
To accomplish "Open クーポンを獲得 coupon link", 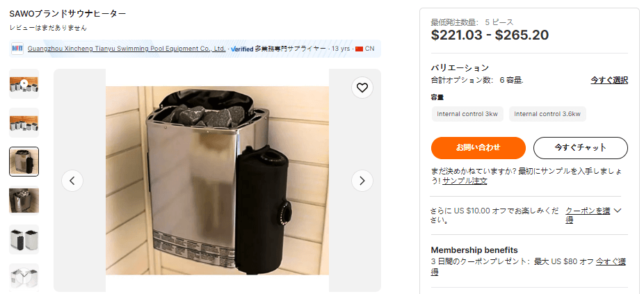I will (x=588, y=215).
